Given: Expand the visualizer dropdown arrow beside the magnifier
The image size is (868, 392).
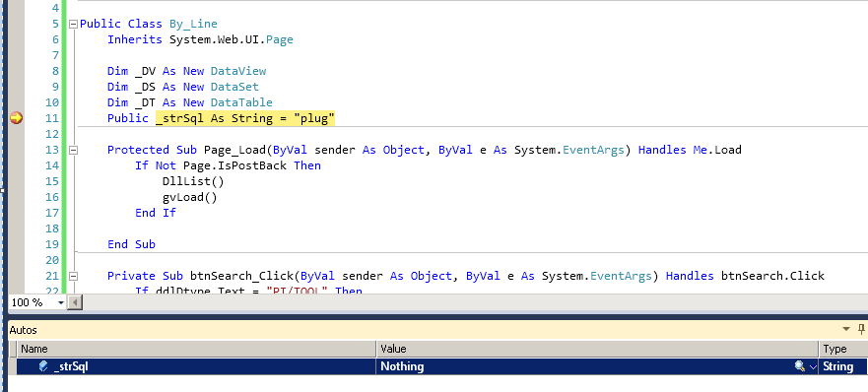Looking at the screenshot, I should 813,366.
